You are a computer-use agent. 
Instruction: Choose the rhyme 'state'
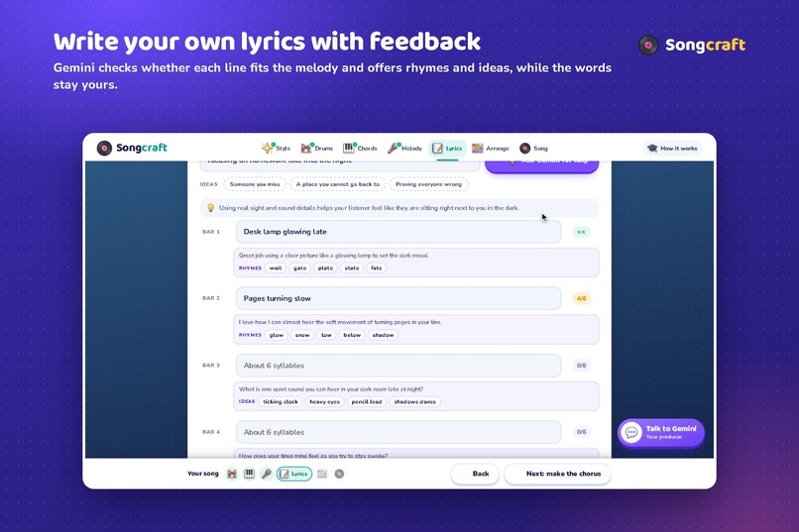click(352, 268)
